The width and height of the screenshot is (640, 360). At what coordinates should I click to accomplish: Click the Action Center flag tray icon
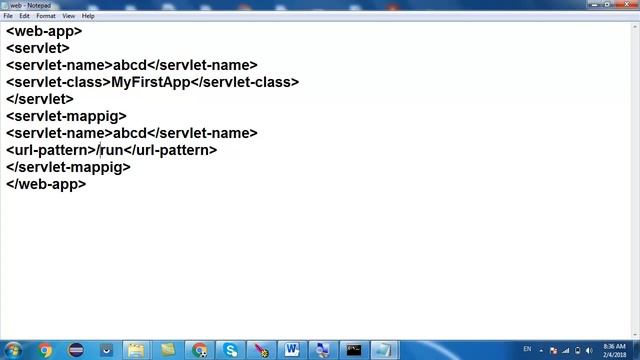click(x=553, y=350)
